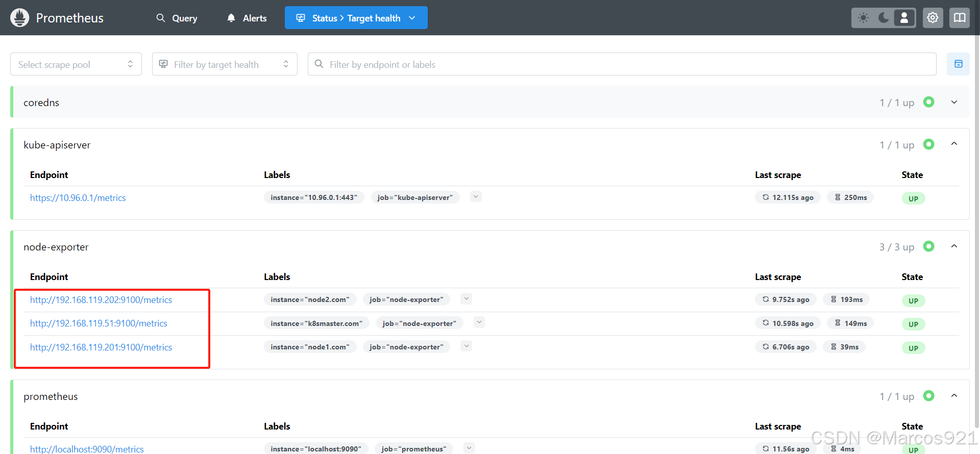Click the Prometheus flame logo

[19, 18]
